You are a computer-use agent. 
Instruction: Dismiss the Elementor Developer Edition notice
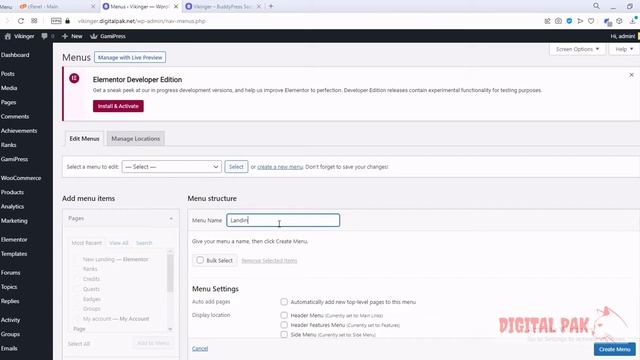pos(631,75)
